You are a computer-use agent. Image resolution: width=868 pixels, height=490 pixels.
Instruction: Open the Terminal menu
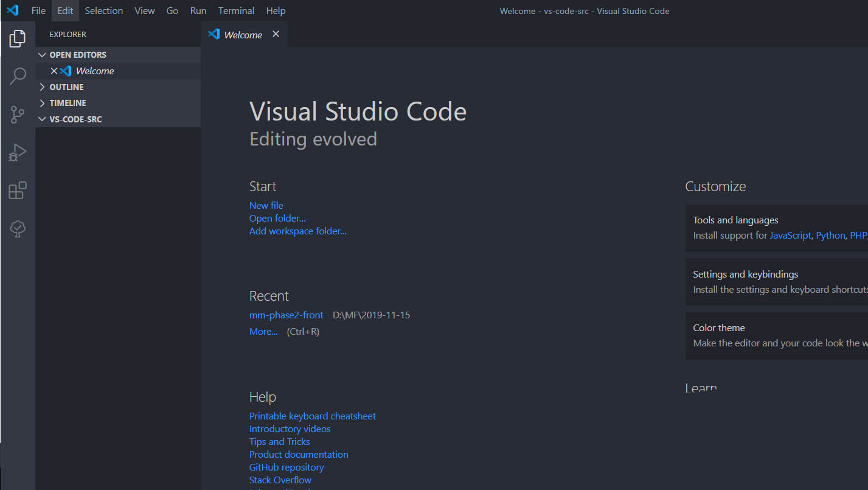click(x=236, y=10)
